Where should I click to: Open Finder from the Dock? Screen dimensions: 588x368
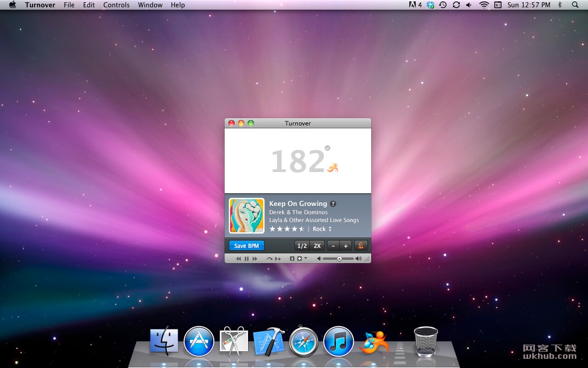164,341
